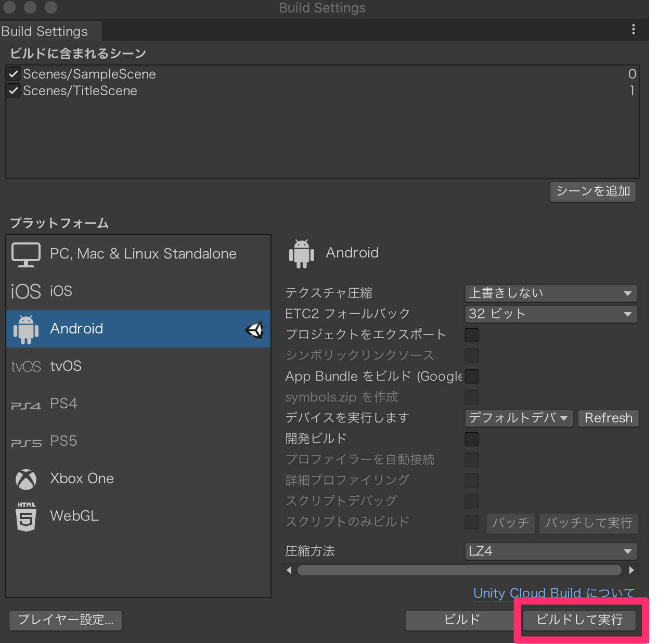Click シーンを追加 button
This screenshot has height=644, width=671.
[x=593, y=191]
